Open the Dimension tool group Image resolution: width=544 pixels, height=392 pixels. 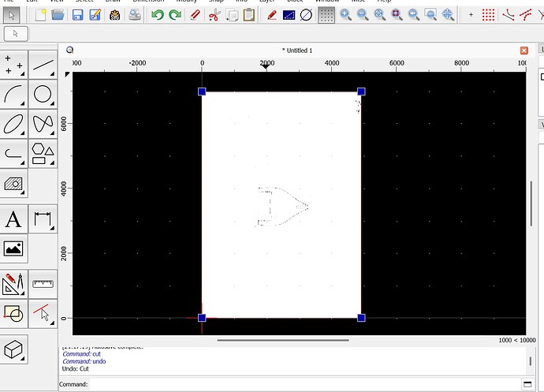[x=43, y=219]
